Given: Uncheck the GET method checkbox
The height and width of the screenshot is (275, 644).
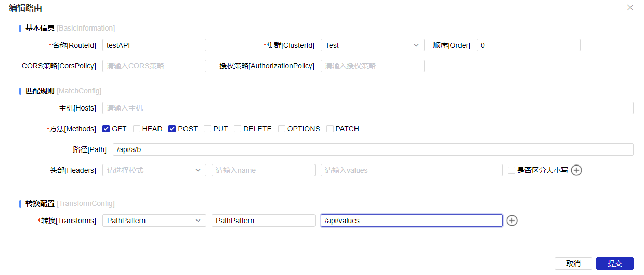Looking at the screenshot, I should tap(106, 129).
